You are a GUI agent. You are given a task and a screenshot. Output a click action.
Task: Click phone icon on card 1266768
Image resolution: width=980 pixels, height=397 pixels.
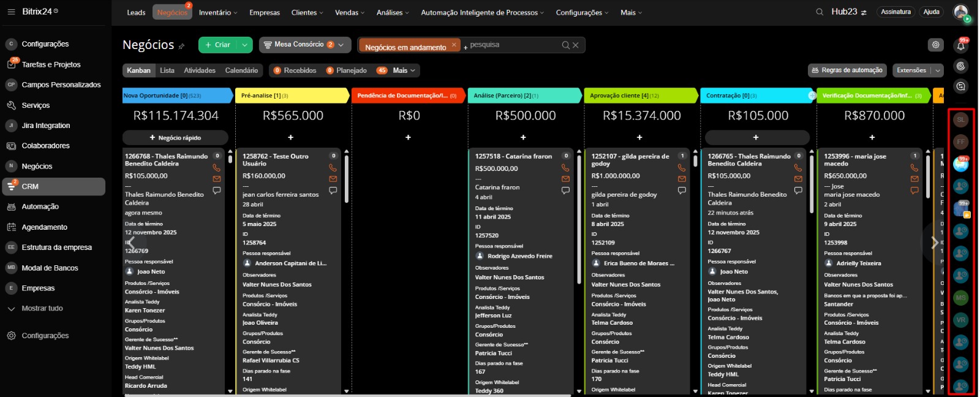tap(216, 167)
